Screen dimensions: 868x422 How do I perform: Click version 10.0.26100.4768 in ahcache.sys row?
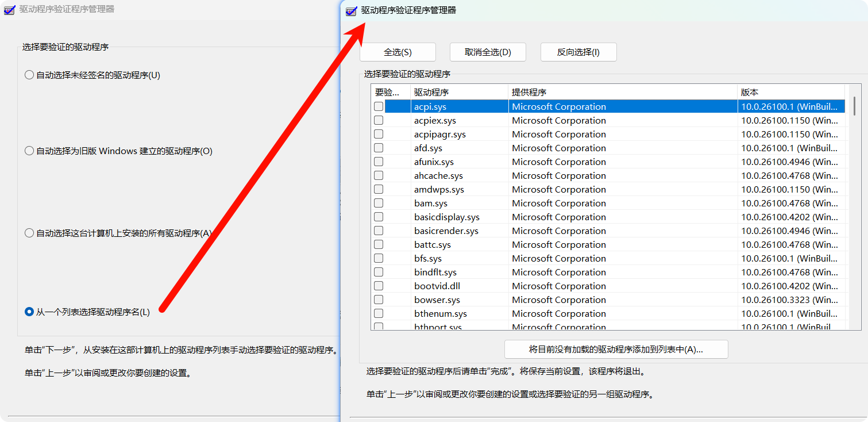[x=790, y=175]
